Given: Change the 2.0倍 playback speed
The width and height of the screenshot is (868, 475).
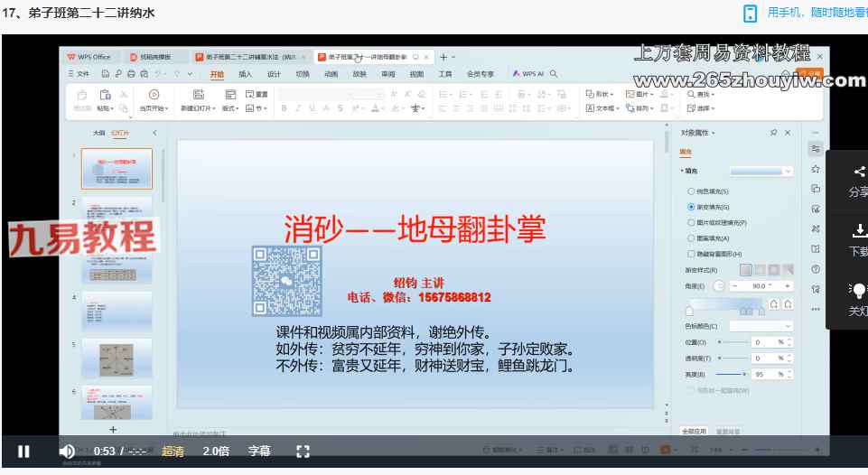Looking at the screenshot, I should (216, 452).
